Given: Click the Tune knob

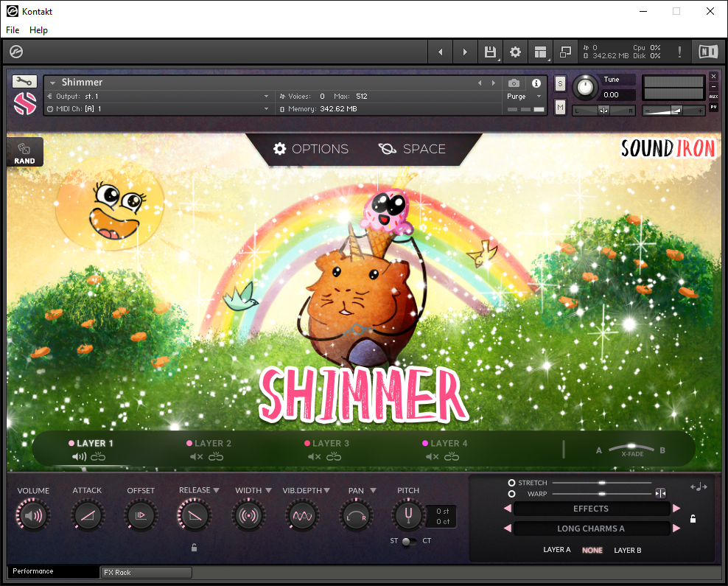Looking at the screenshot, I should click(585, 87).
